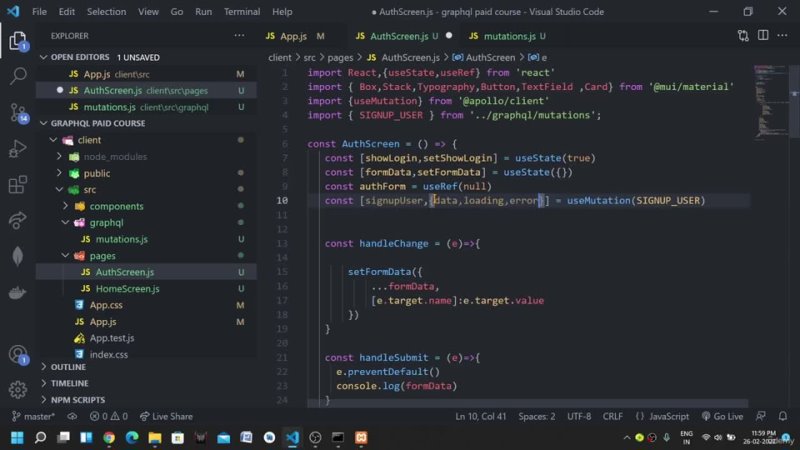Place cursor on line 23 console.log statement
800x450 pixels.
[396, 386]
